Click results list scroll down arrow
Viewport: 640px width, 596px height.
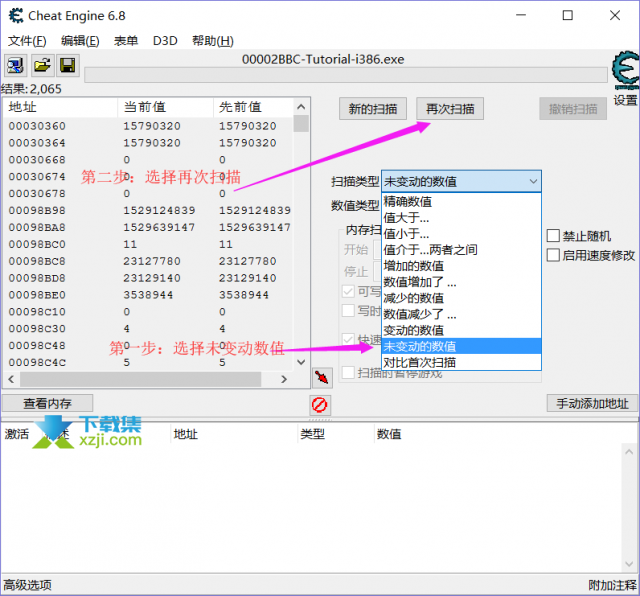pyautogui.click(x=301, y=362)
